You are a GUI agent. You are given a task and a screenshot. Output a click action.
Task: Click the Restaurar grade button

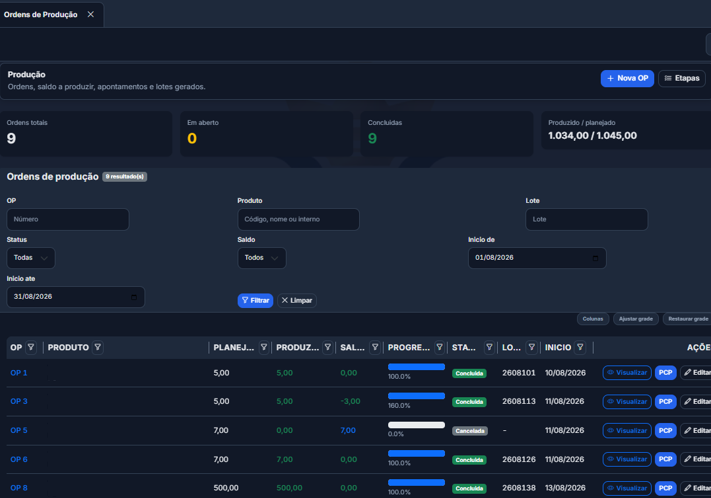[x=687, y=319]
